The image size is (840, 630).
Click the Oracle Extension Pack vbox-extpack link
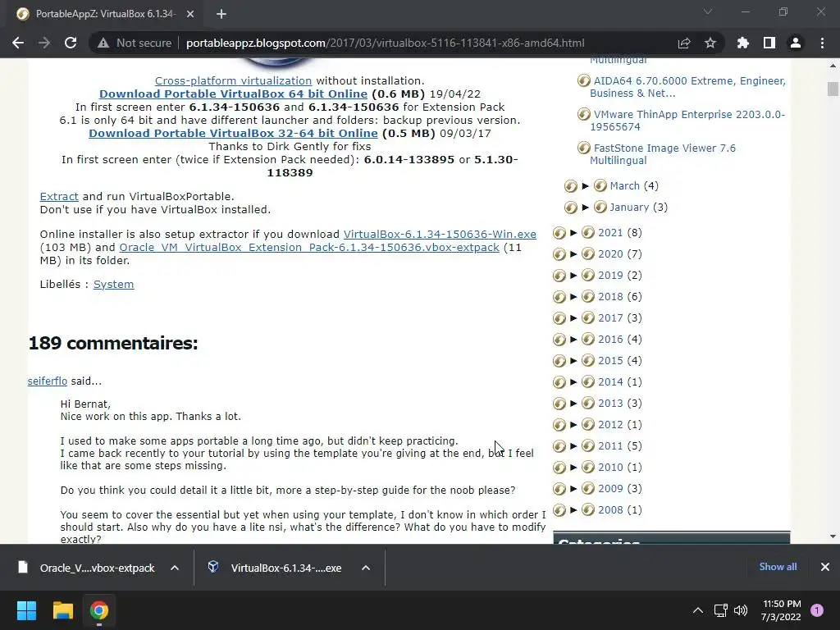pos(309,248)
